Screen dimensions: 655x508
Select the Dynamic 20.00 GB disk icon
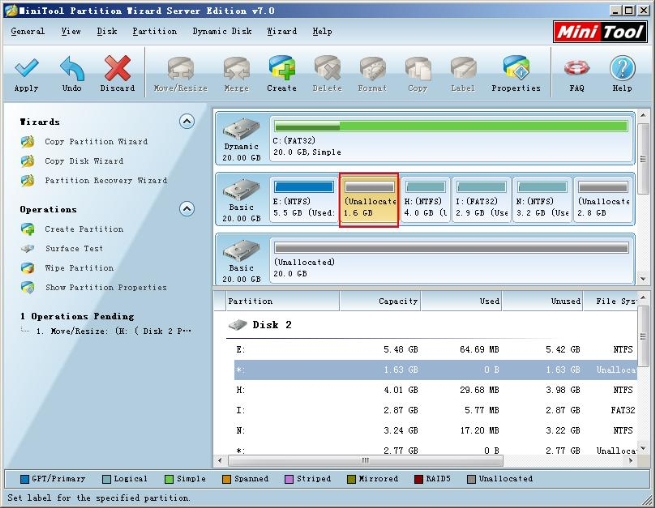point(241,128)
